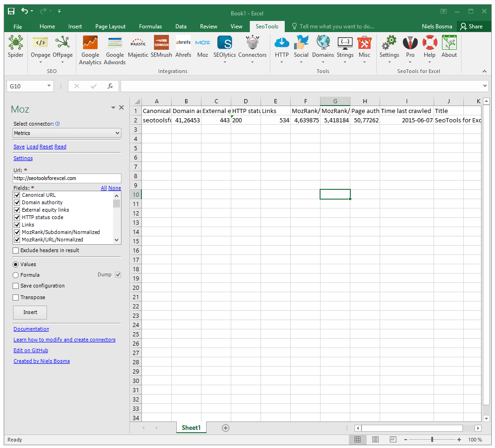The image size is (495, 448).
Task: Open the Data ribbon tab
Action: (181, 27)
